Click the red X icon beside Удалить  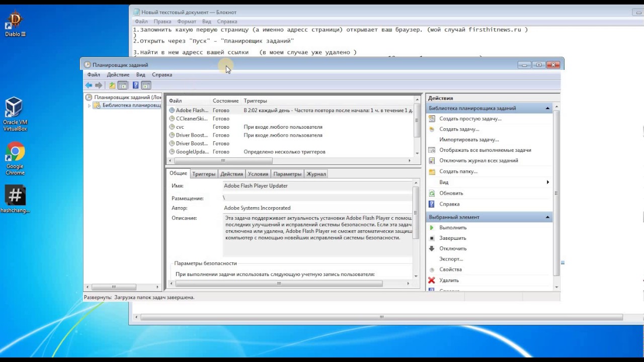432,281
